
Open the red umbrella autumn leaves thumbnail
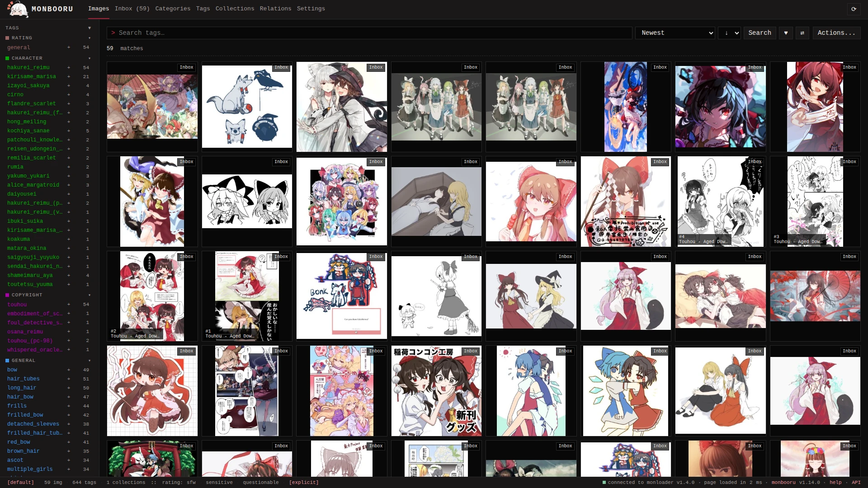tap(815, 296)
